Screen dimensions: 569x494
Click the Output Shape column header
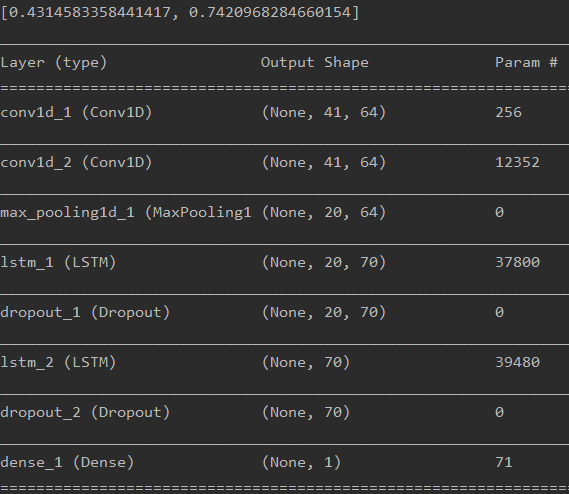pos(315,63)
